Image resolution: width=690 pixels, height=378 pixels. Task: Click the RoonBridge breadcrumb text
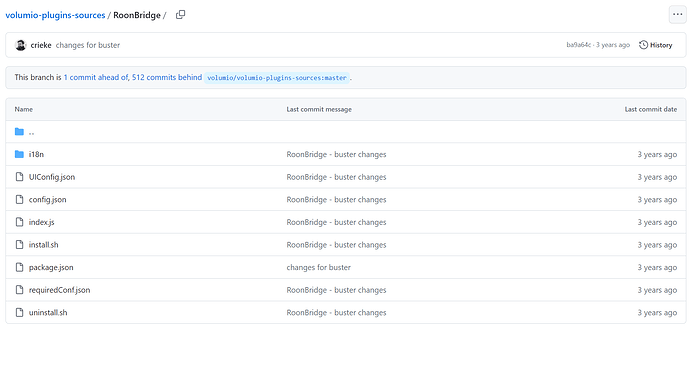tap(137, 15)
